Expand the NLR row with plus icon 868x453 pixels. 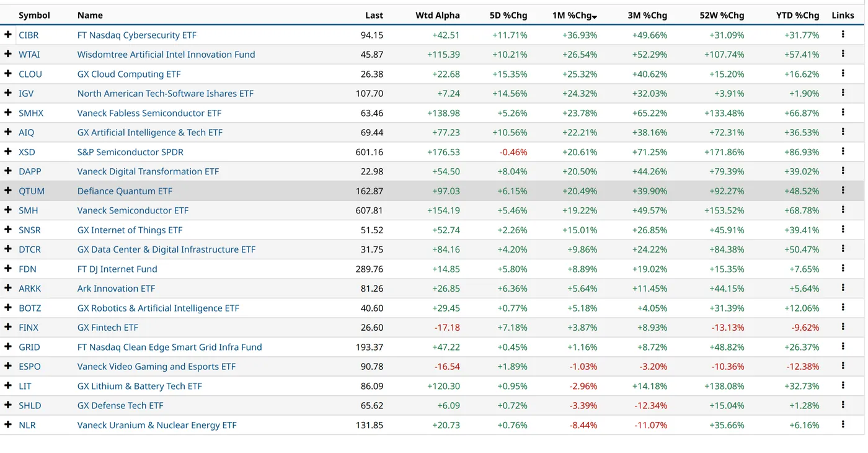(x=8, y=424)
